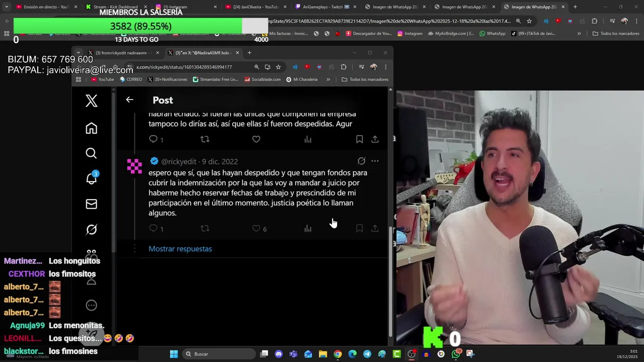The width and height of the screenshot is (644, 362).
Task: Open the X Explore search icon
Action: click(x=91, y=153)
